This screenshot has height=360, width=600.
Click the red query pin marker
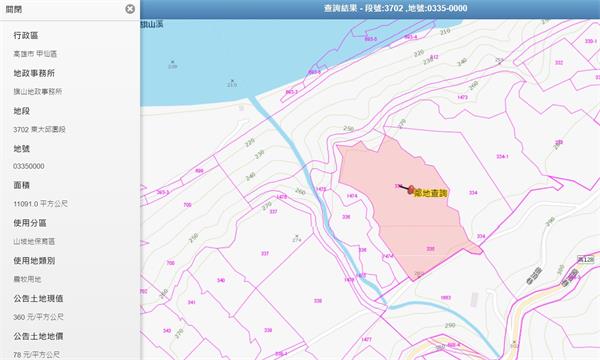tap(411, 189)
